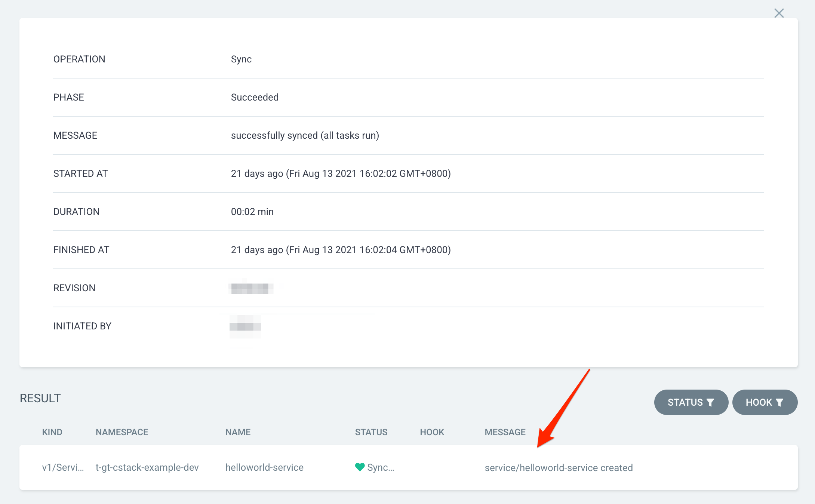Select the helloworld-service name
The height and width of the screenshot is (504, 815).
[264, 467]
